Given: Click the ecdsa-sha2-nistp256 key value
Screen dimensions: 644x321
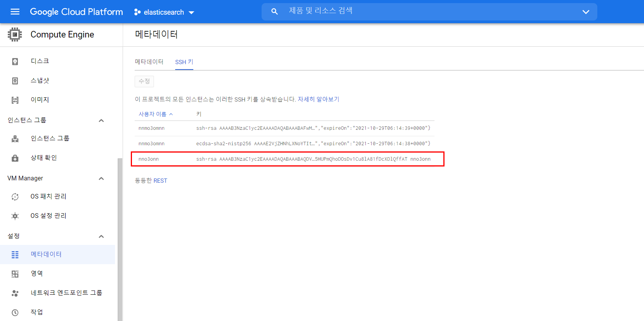Looking at the screenshot, I should (313, 144).
